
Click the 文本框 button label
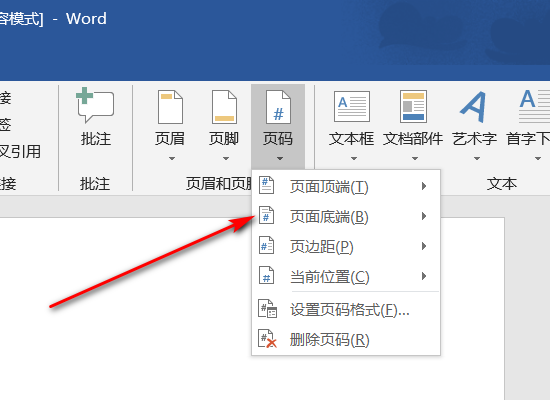coord(351,139)
